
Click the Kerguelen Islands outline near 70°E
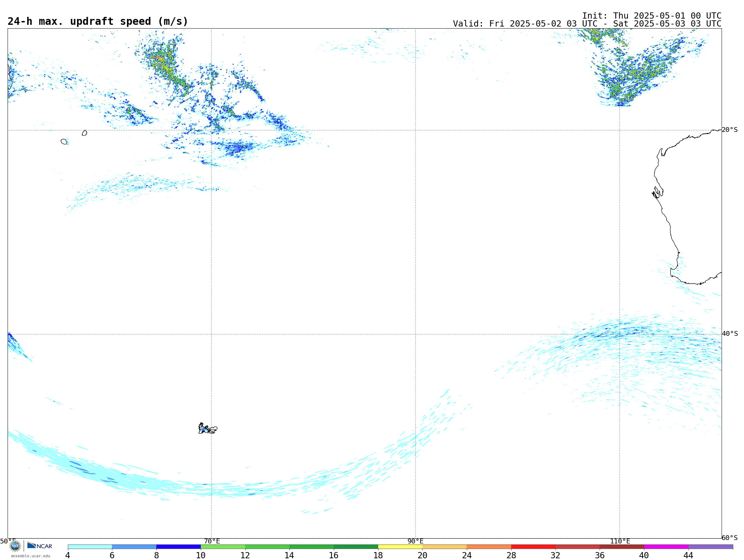coord(208,428)
